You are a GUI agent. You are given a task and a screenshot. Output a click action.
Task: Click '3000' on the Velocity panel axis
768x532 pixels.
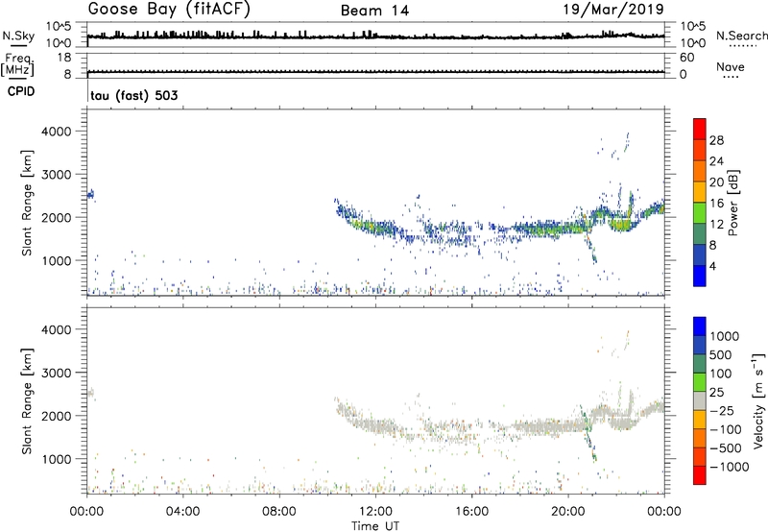pos(57,373)
